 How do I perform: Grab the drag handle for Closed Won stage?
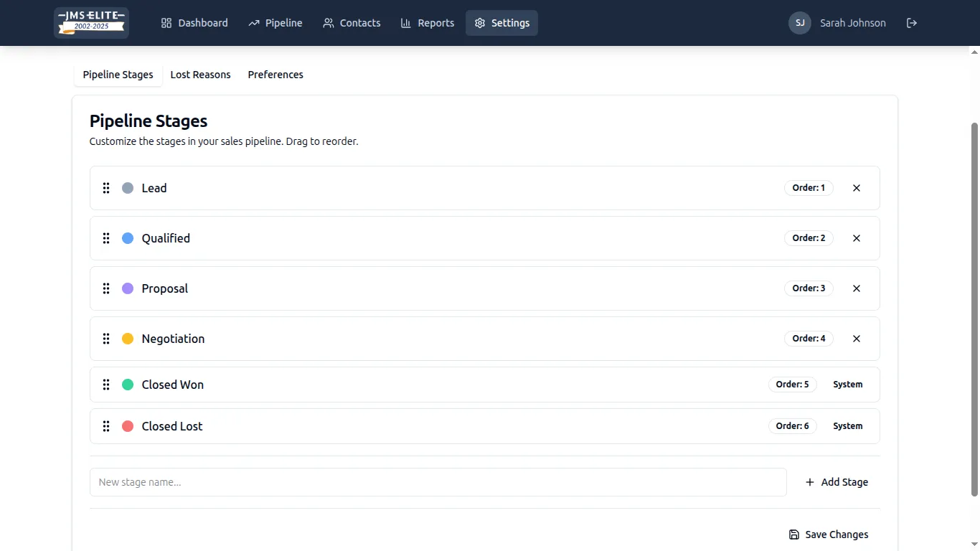[106, 385]
